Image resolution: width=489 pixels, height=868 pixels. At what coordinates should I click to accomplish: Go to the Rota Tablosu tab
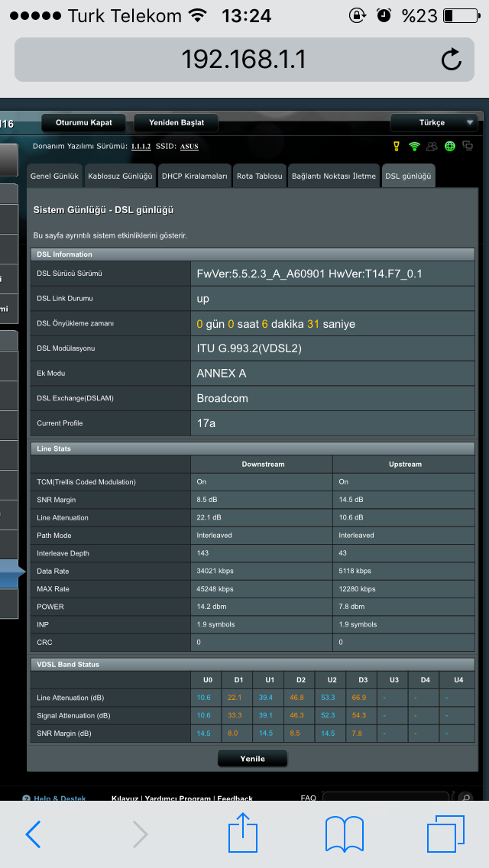259,176
